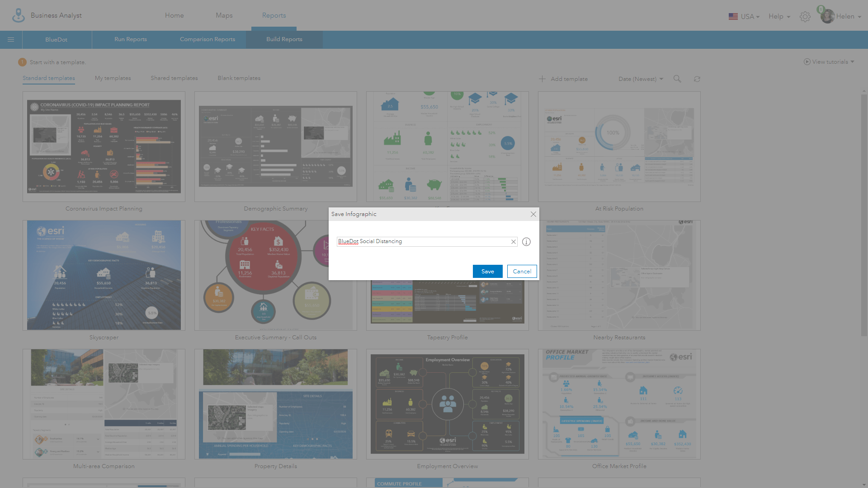Click scrollbar down arrow at bottom
This screenshot has height=488, width=868.
point(864,485)
